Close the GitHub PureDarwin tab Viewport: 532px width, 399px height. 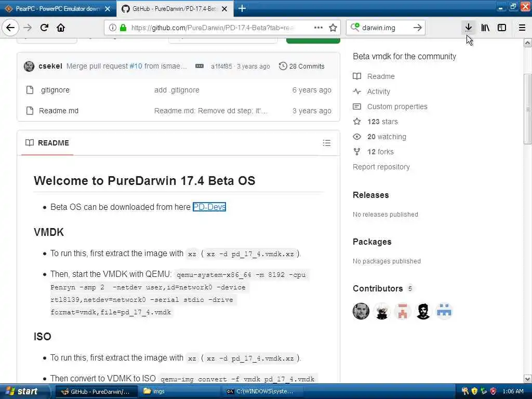(x=224, y=9)
